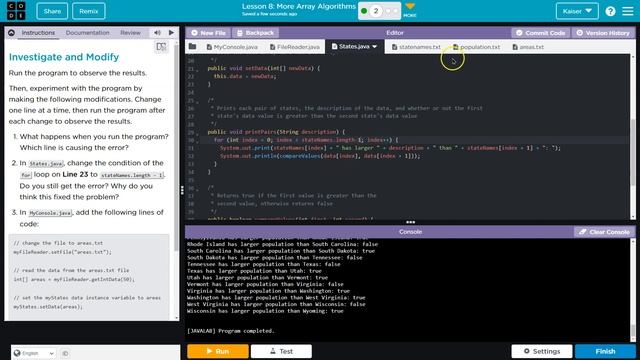Play the instructions text-to-speech

tap(171, 33)
